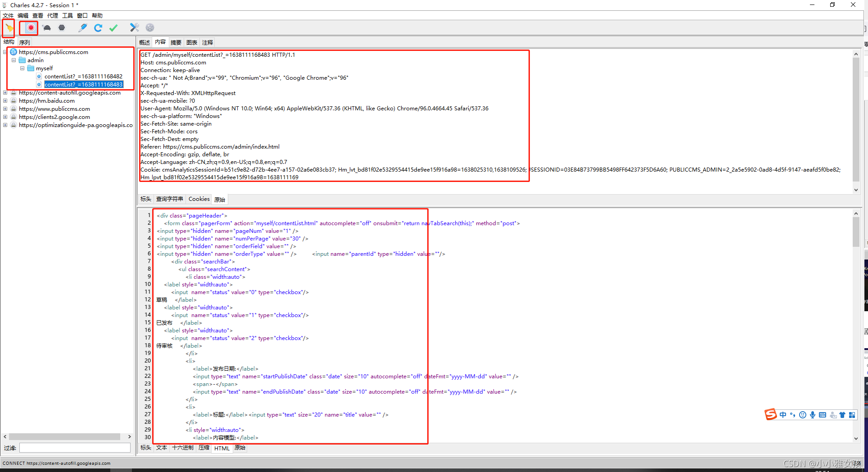Click the user account icon in IME bar
The width and height of the screenshot is (868, 472).
[833, 415]
